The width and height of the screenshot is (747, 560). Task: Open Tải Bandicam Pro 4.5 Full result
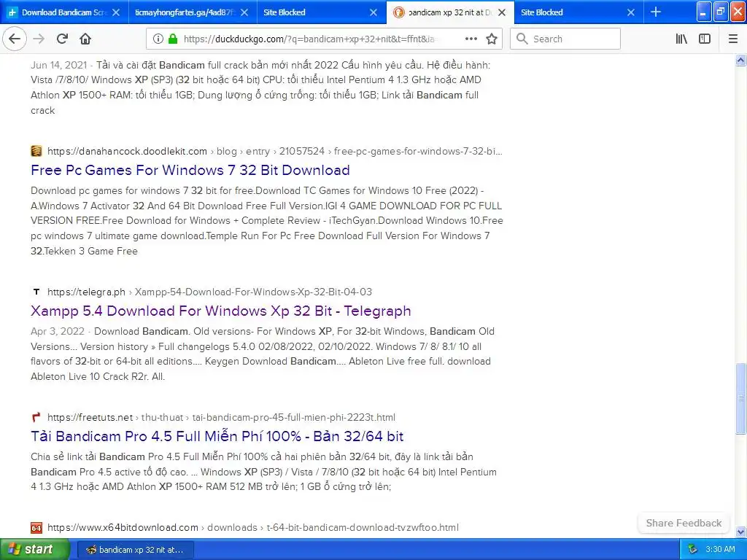217,436
